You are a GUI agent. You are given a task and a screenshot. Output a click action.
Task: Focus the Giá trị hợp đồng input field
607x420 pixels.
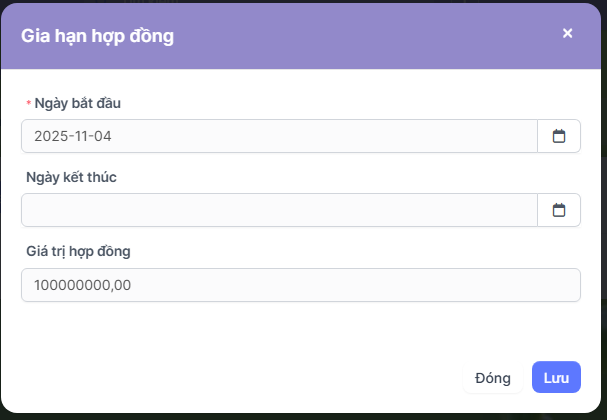pyautogui.click(x=300, y=285)
